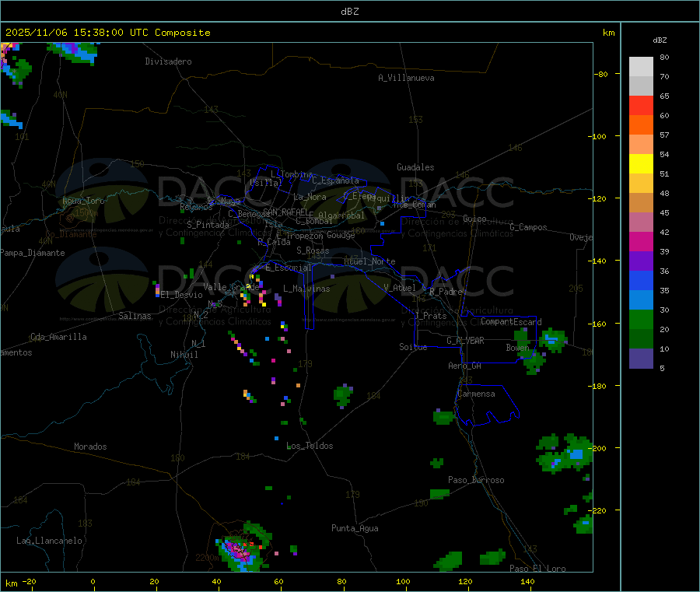
Task: Click the Cda_Amarilla map label
Action: tap(58, 337)
